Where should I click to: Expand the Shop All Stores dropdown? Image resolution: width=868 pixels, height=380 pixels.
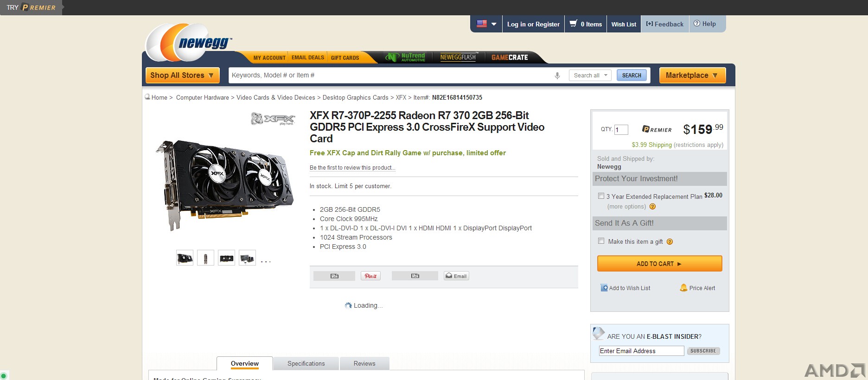coord(183,75)
